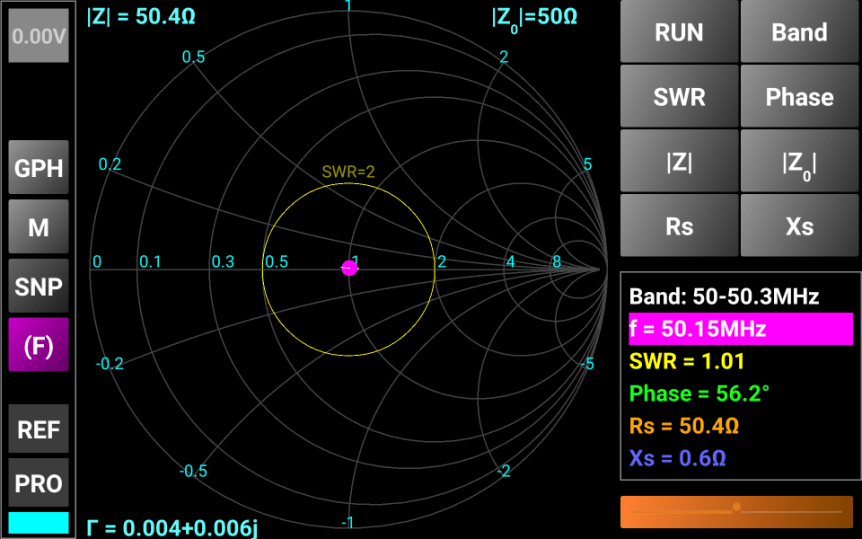Toggle the SWR measurement display
This screenshot has height=539, width=862.
(x=679, y=97)
